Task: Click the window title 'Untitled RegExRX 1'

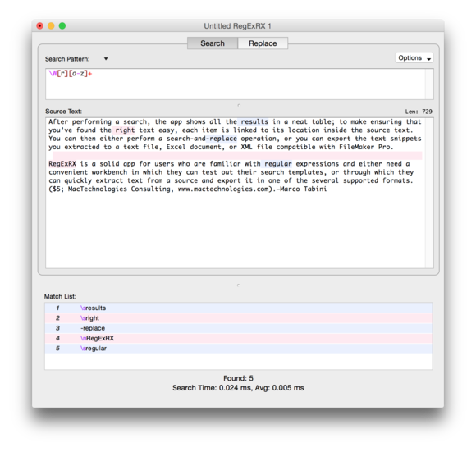Action: [237, 26]
